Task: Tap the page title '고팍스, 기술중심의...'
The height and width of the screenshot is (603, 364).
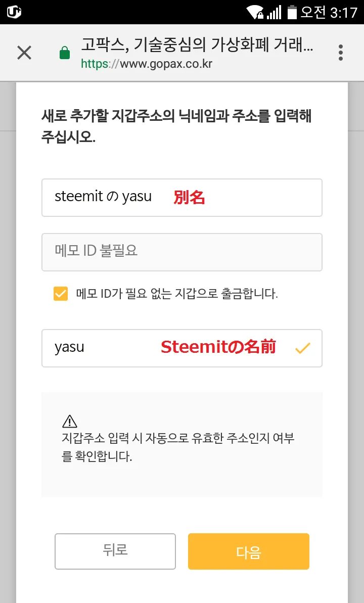Action: (x=197, y=45)
